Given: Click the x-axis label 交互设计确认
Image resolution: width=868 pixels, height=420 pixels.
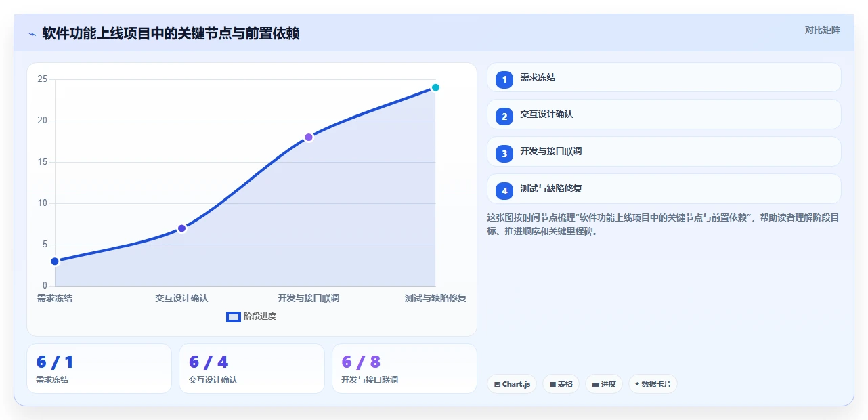Looking at the screenshot, I should [181, 298].
